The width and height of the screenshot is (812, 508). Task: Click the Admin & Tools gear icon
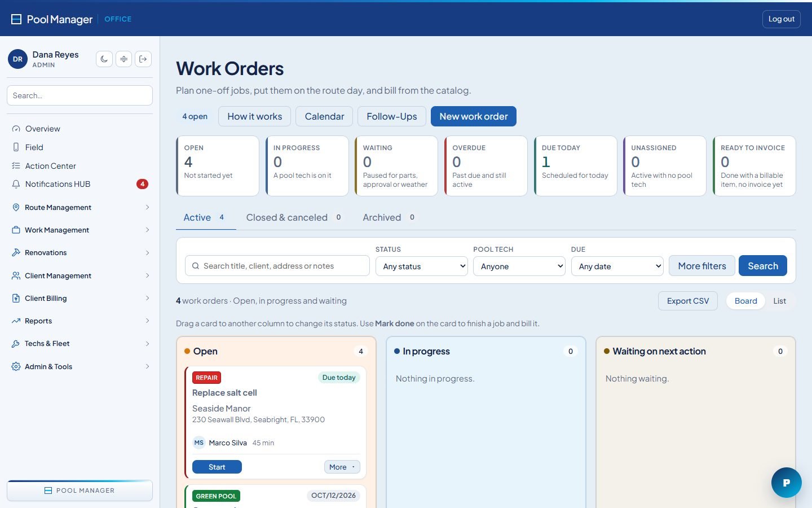pos(16,366)
